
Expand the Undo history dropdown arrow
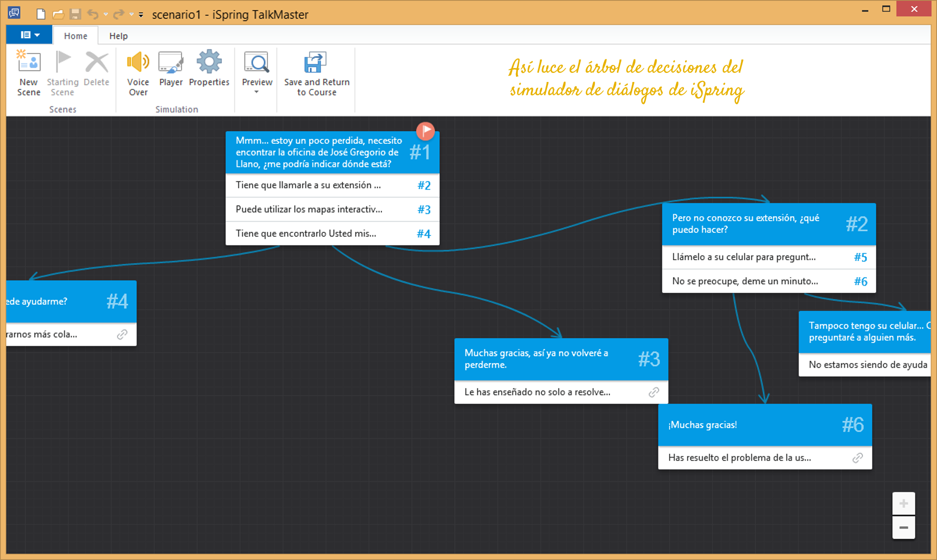click(x=105, y=14)
